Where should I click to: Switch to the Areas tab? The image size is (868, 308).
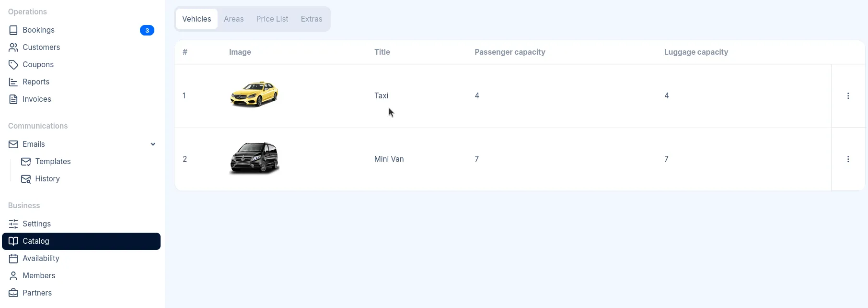[233, 19]
